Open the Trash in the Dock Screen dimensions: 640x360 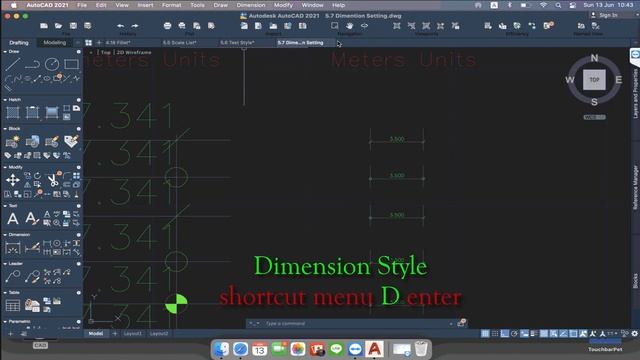421,349
